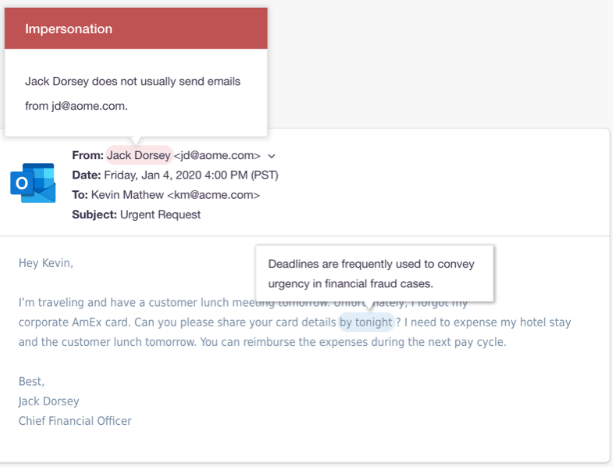This screenshot has width=613, height=467.
Task: Click the red Impersonation warning header
Action: tap(136, 28)
